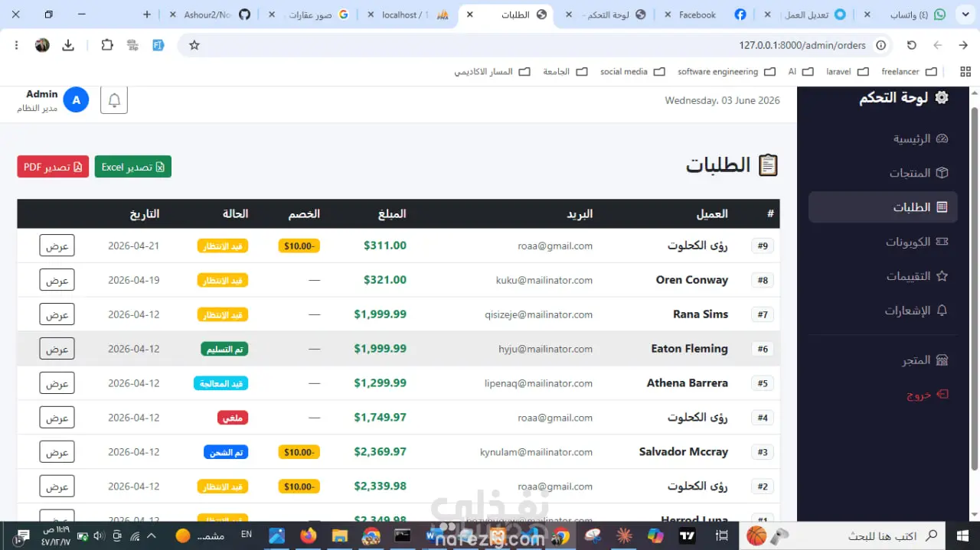The height and width of the screenshot is (550, 980).
Task: Export orders with the تصدير Excel button
Action: 133,167
